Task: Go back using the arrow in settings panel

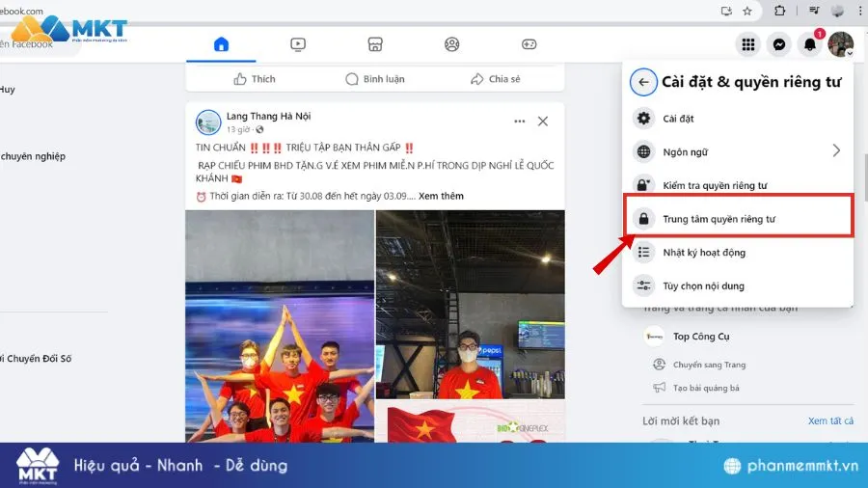Action: (643, 82)
